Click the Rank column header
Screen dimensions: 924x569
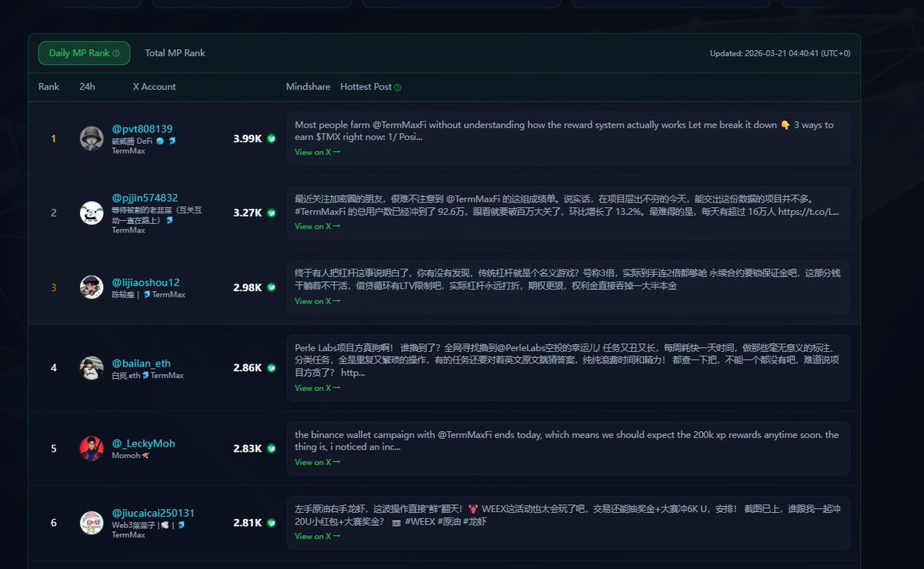pos(49,87)
